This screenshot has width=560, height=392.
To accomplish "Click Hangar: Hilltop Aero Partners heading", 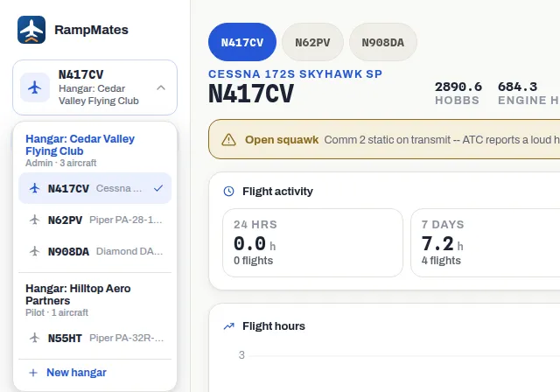I will (x=78, y=294).
